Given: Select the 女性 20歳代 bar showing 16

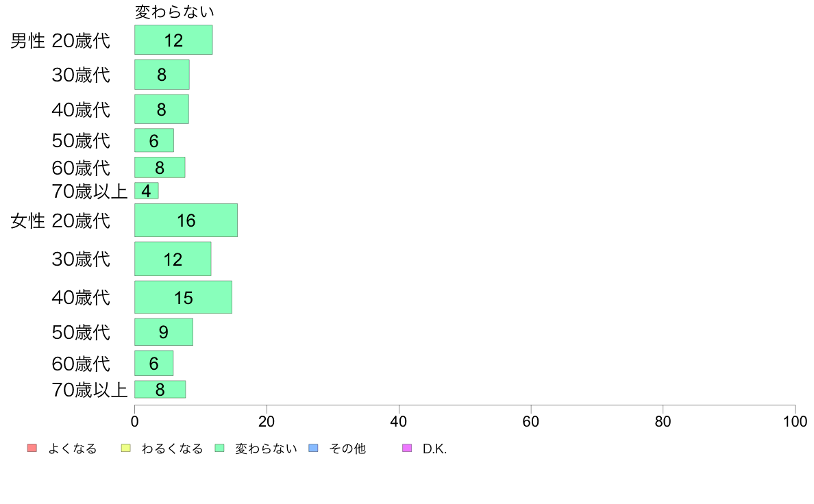Looking at the screenshot, I should [186, 220].
